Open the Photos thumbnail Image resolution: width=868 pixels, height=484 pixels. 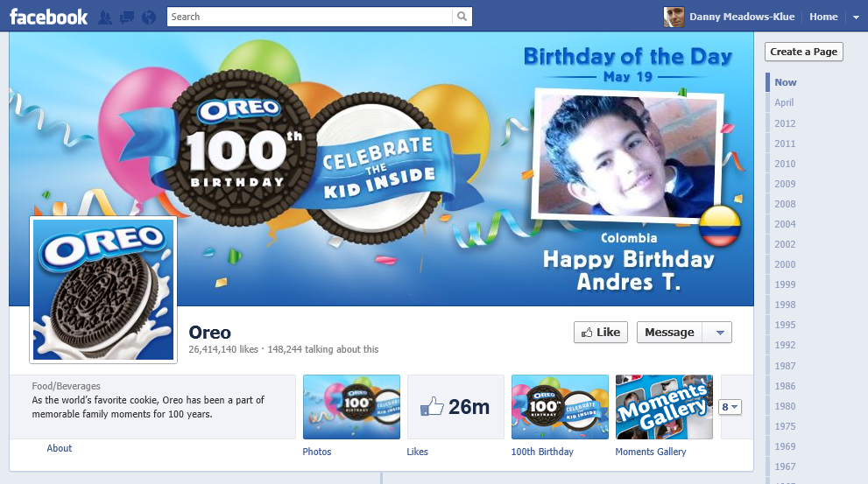(x=351, y=407)
